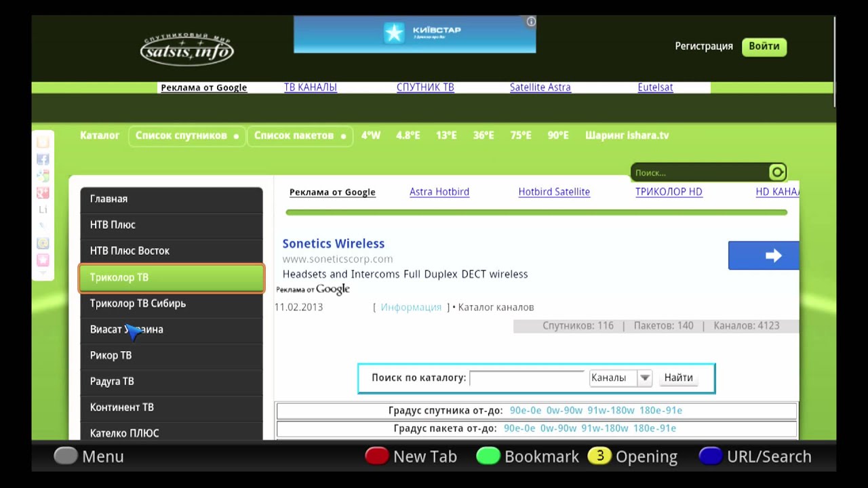Click the Найти search button
This screenshot has width=868, height=488.
[x=679, y=378]
